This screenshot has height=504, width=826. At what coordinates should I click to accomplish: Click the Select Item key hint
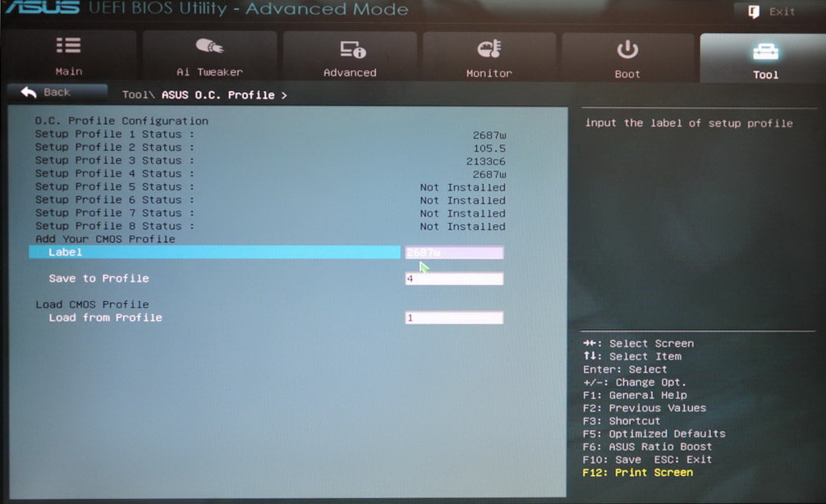pos(632,356)
